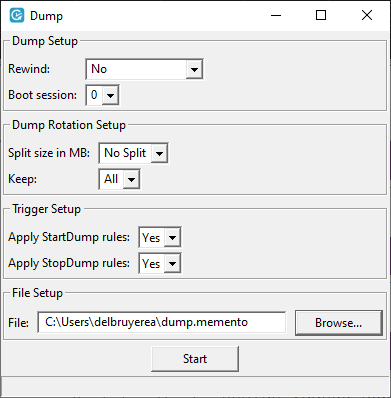Expand the Boot session dropdown

102,95
